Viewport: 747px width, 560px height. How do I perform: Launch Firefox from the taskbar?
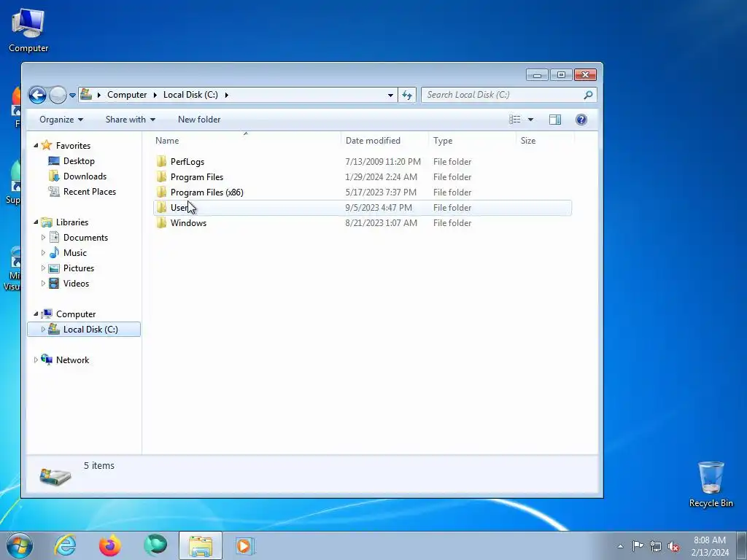click(110, 545)
